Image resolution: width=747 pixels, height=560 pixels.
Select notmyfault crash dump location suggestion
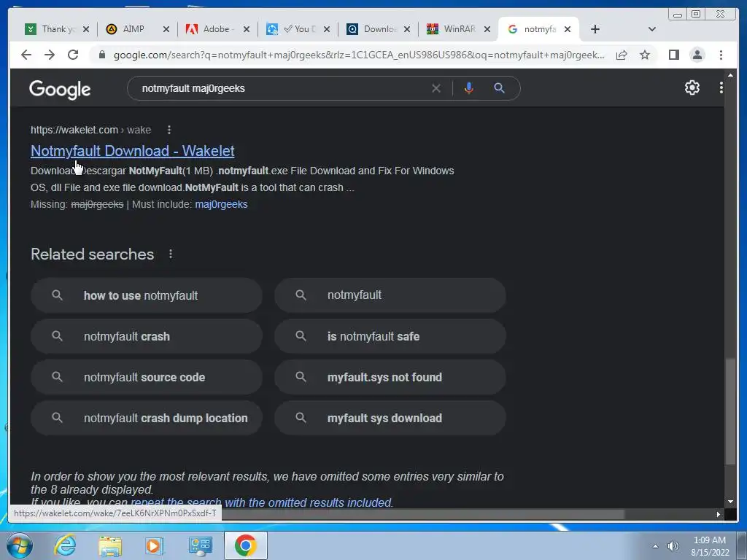click(x=146, y=418)
